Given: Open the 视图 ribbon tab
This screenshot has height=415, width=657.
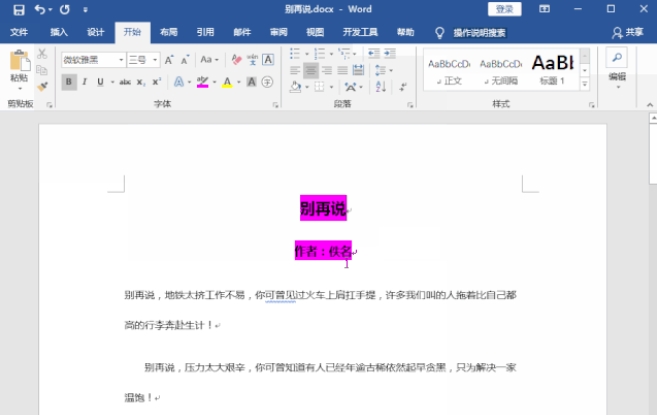Looking at the screenshot, I should (315, 32).
